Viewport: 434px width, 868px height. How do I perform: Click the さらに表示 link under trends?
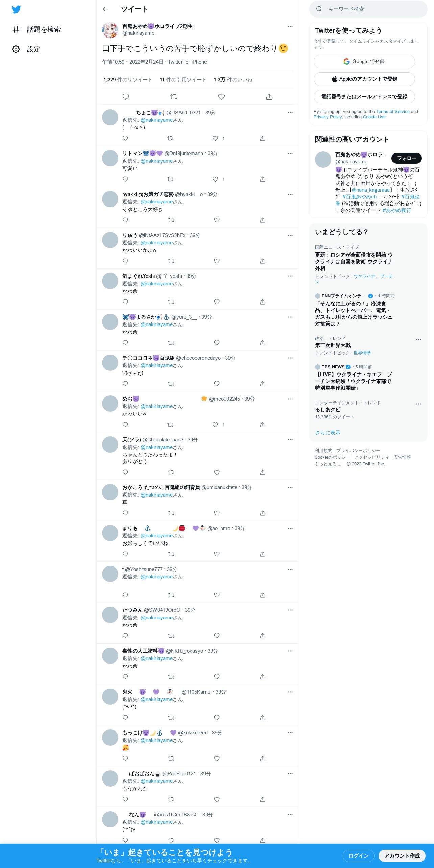point(328,433)
